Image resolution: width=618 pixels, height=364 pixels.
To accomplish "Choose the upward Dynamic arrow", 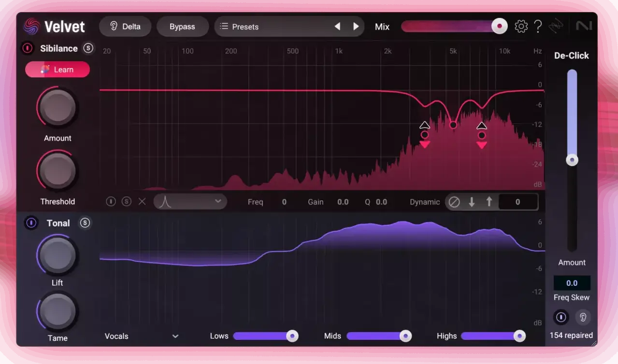I will click(x=489, y=202).
